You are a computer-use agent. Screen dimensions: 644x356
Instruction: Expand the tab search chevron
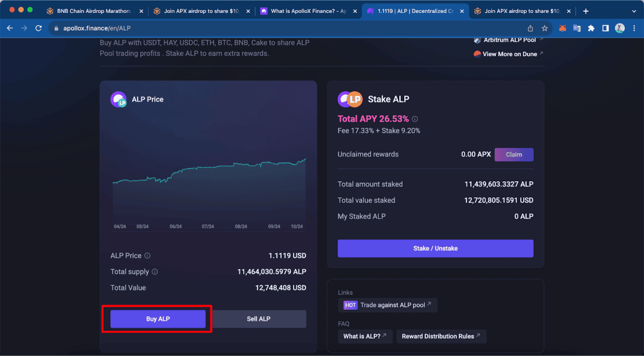pos(634,11)
